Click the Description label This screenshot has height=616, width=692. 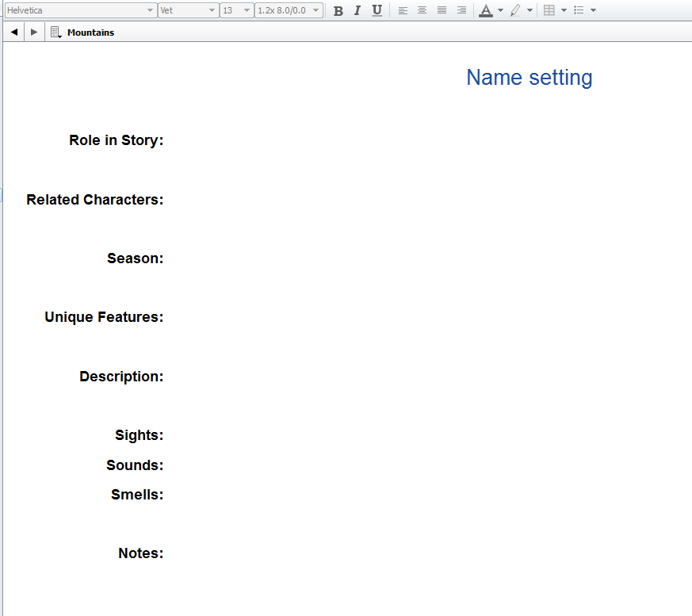(121, 377)
